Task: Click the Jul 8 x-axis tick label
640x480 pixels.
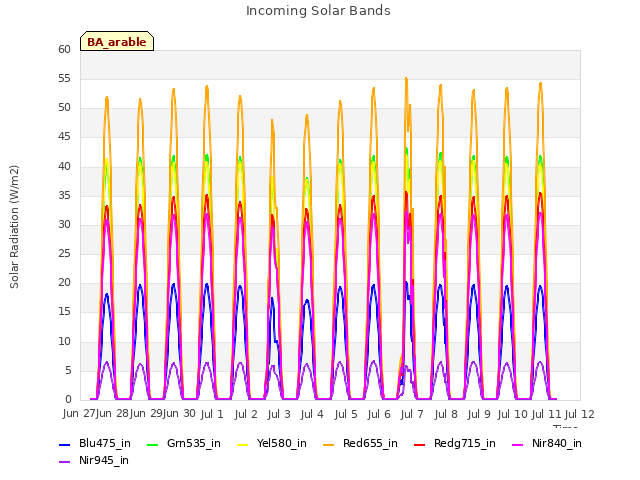Action: 446,414
